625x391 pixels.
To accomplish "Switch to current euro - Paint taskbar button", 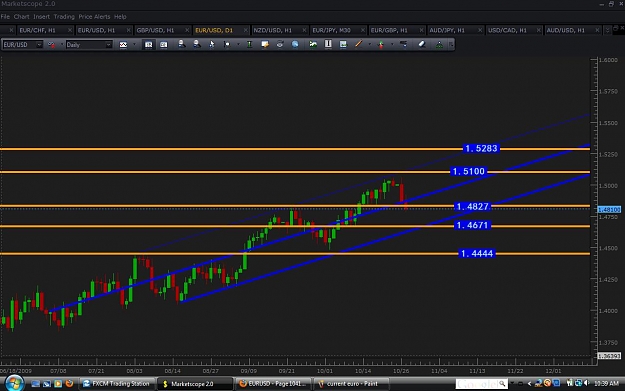I will [x=352, y=384].
